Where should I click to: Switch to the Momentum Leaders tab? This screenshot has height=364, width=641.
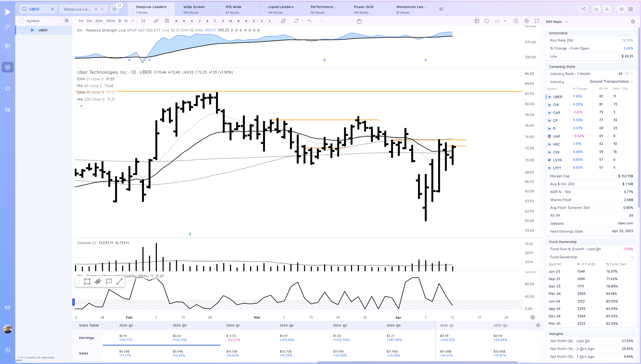point(411,9)
